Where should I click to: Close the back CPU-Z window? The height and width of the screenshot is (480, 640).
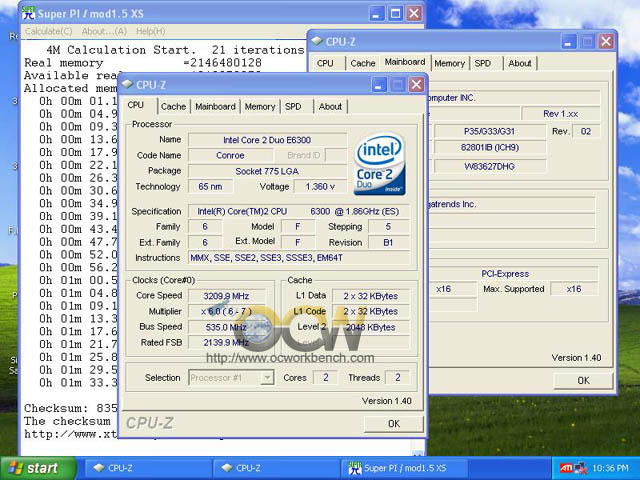tap(606, 41)
